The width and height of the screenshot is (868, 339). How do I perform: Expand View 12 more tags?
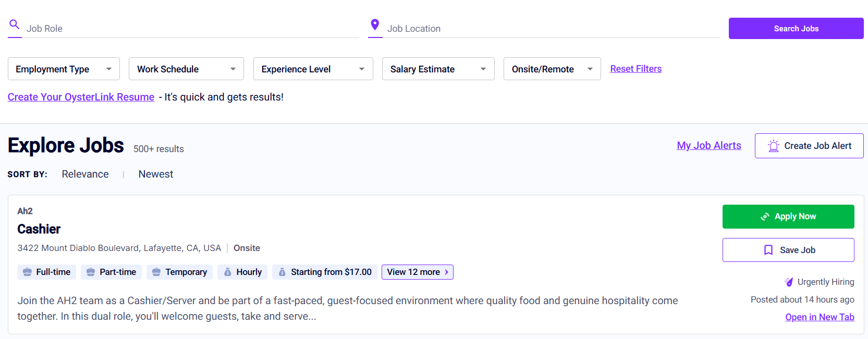pos(417,272)
